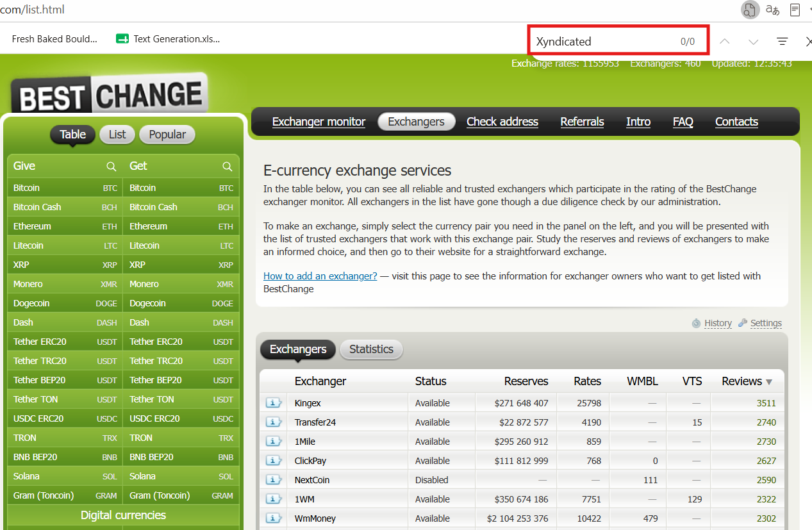812x530 pixels.
Task: Select the Exchangers table tab
Action: click(298, 349)
